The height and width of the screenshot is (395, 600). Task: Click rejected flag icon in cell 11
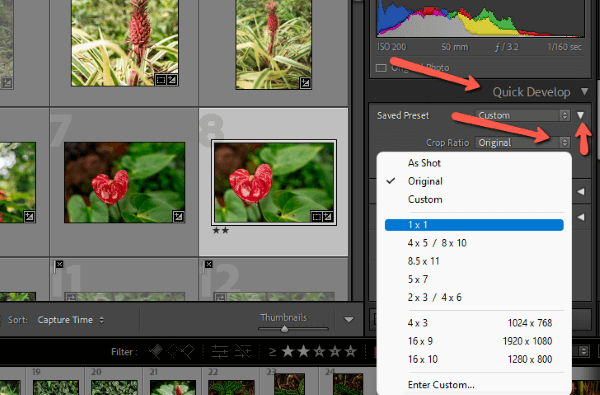tap(59, 264)
